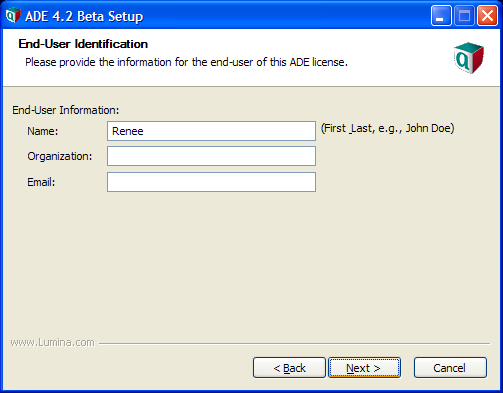Select the Email input field
The width and height of the screenshot is (503, 393).
point(211,182)
